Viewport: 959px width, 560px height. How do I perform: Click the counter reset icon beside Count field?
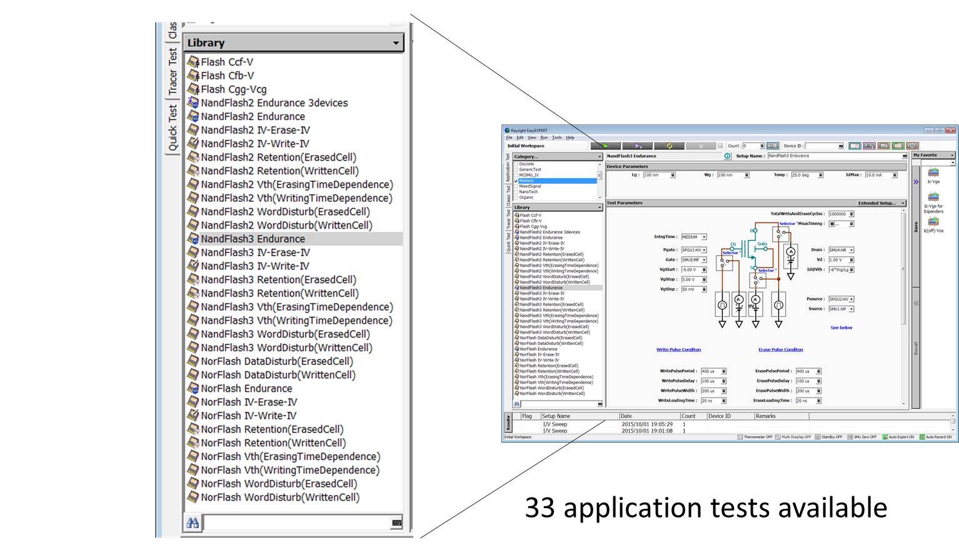pyautogui.click(x=773, y=146)
